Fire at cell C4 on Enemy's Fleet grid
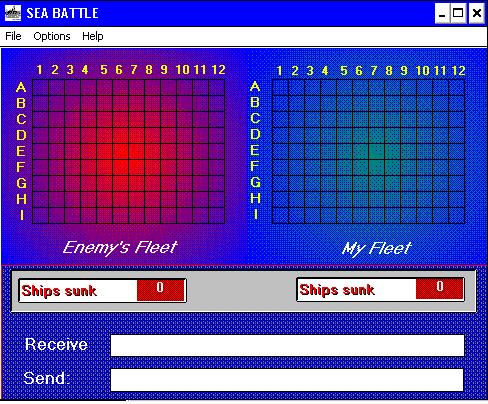 [x=89, y=119]
